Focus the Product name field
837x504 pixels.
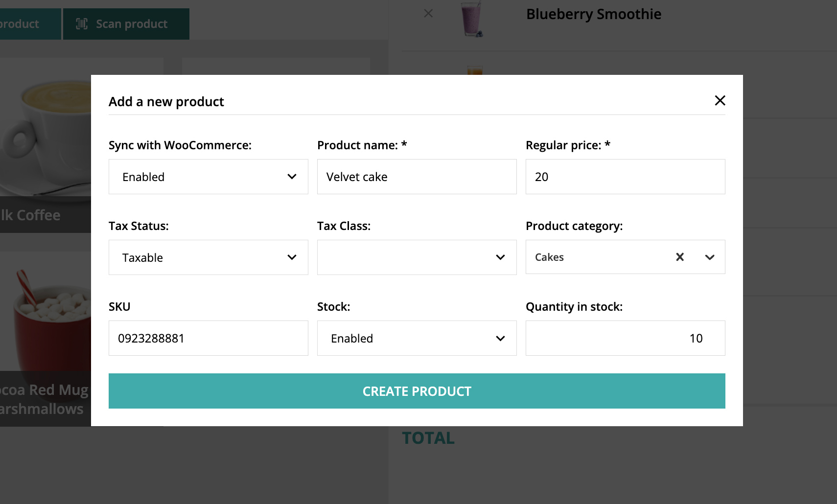click(x=417, y=177)
